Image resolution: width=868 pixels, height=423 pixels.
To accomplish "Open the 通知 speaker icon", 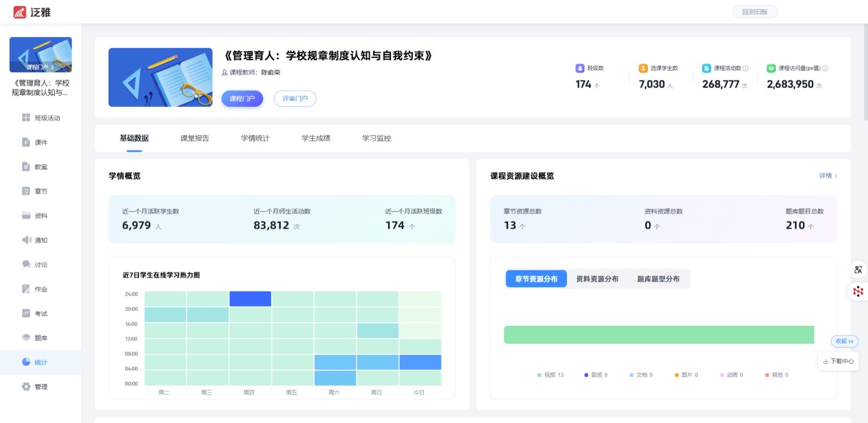I will tap(26, 240).
